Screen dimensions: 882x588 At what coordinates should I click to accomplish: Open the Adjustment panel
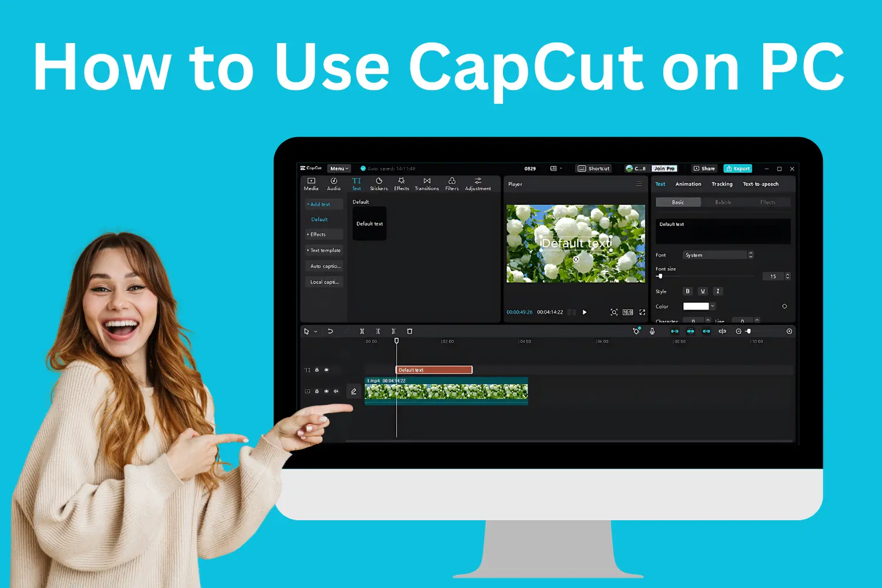[478, 184]
